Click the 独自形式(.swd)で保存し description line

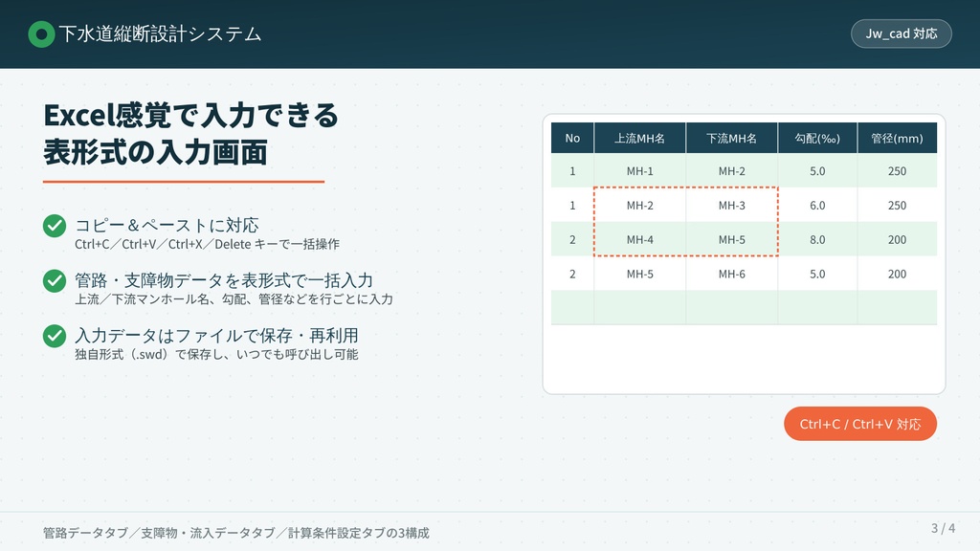pyautogui.click(x=216, y=354)
